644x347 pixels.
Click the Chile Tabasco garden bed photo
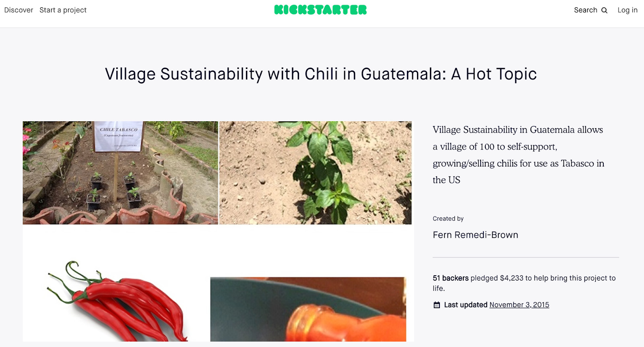[x=120, y=173]
